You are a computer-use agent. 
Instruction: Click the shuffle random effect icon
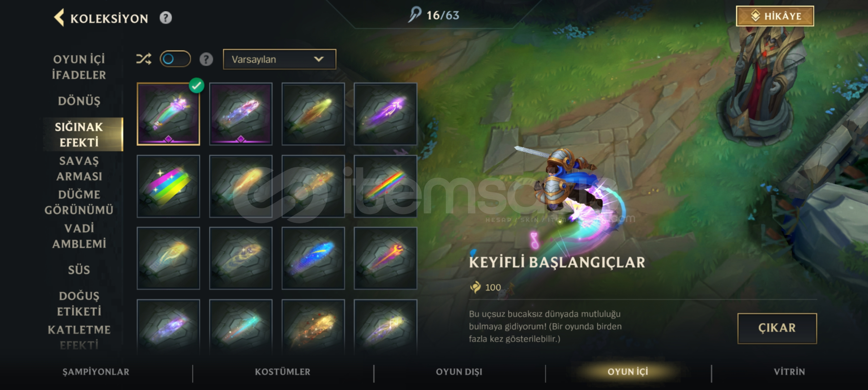click(144, 59)
